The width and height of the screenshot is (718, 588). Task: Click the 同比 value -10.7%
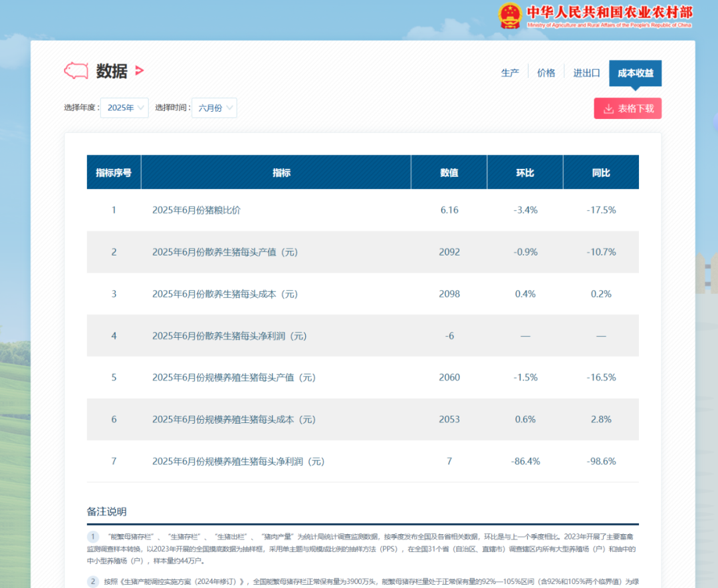pos(601,252)
